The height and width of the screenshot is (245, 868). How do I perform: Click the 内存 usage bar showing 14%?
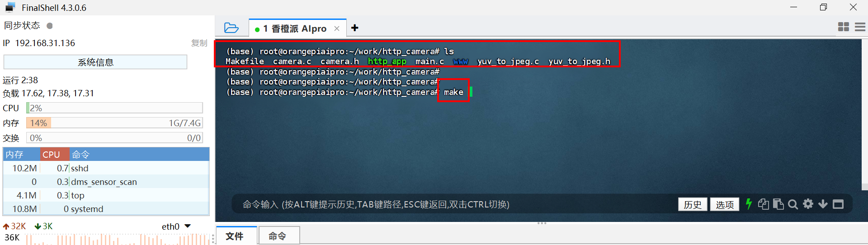click(x=114, y=123)
